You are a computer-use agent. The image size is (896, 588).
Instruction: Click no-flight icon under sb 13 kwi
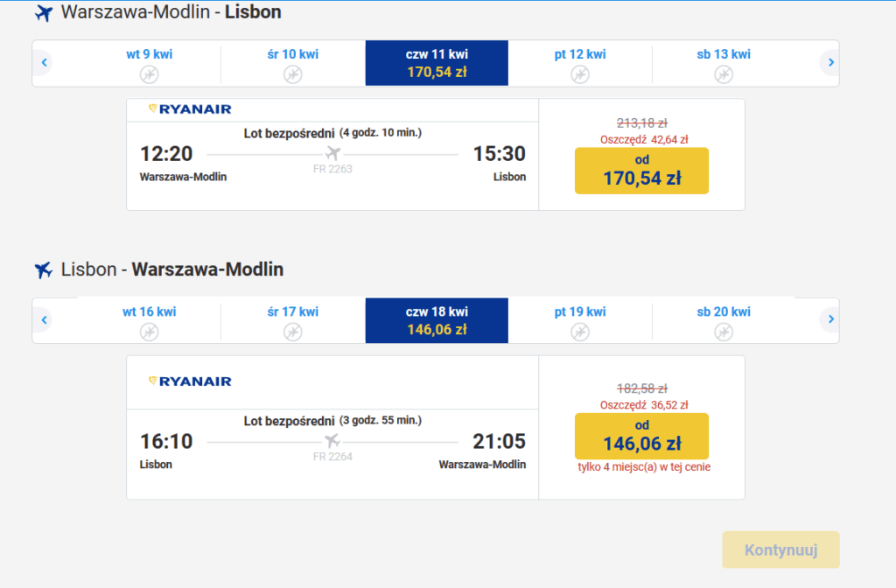(724, 74)
